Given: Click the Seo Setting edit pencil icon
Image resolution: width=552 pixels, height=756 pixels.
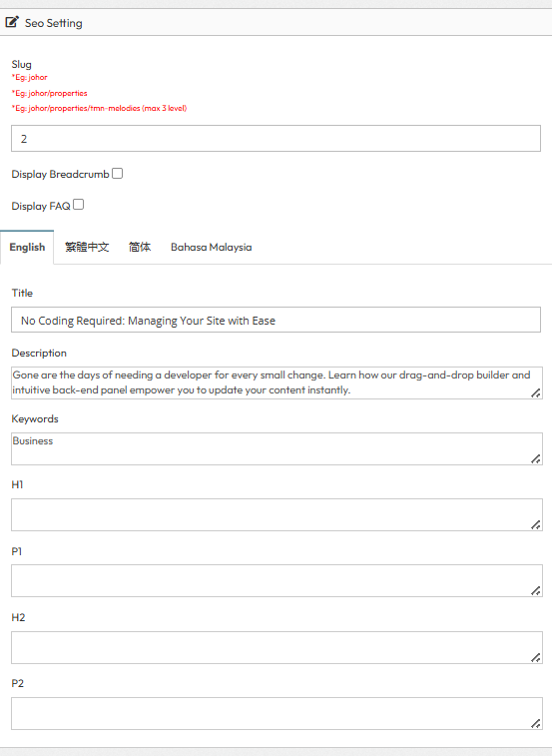Looking at the screenshot, I should click(x=12, y=22).
